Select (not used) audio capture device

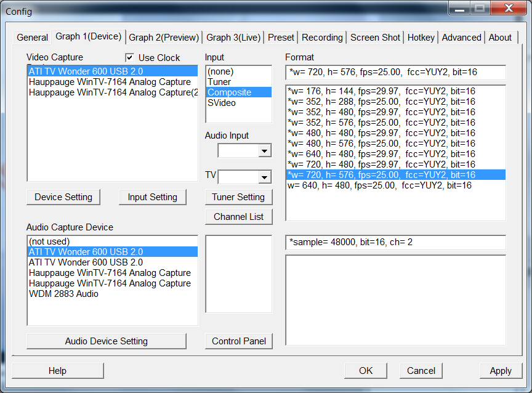(112, 241)
